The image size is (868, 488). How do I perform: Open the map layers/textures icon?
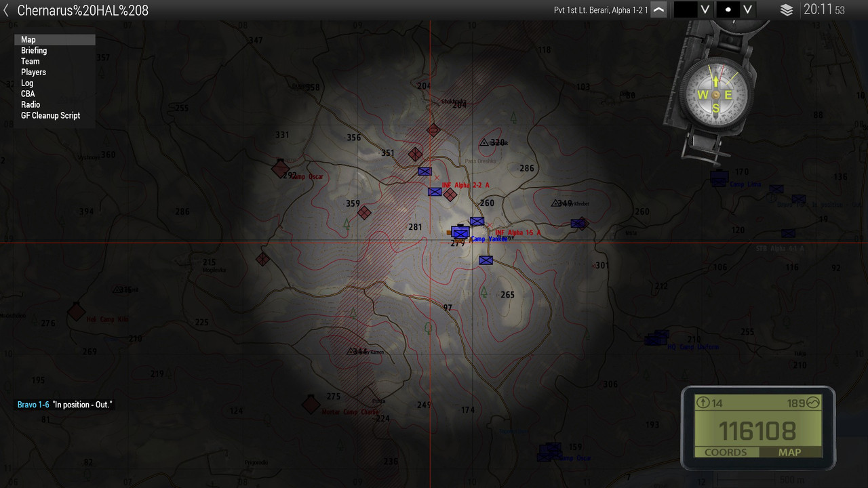click(x=786, y=10)
